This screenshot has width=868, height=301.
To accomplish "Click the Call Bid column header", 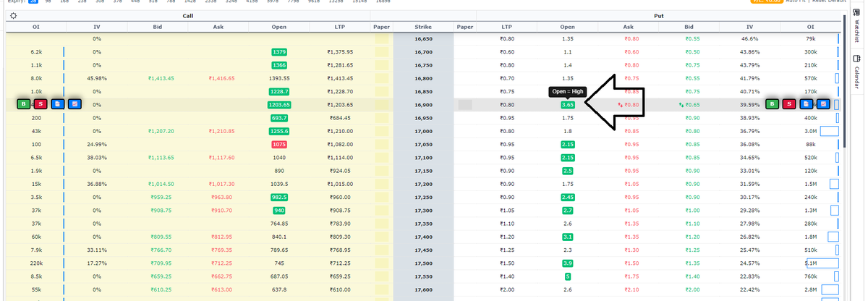I will pyautogui.click(x=157, y=27).
